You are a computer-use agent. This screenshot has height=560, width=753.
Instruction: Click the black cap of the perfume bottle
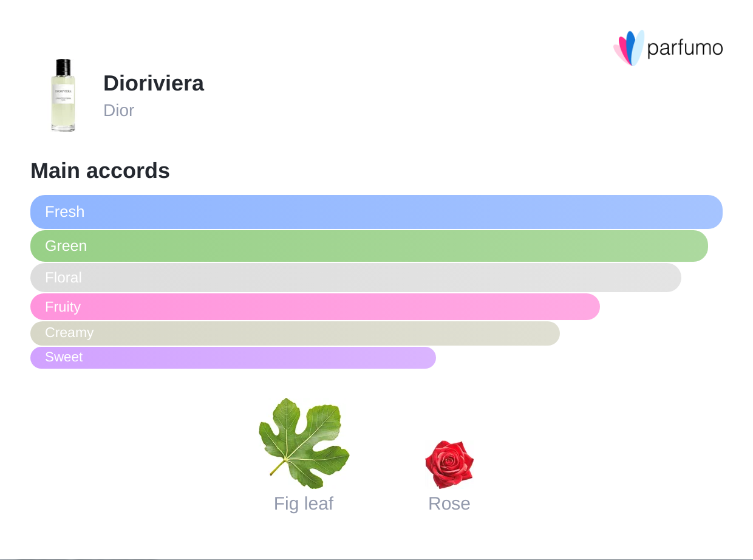coord(63,67)
